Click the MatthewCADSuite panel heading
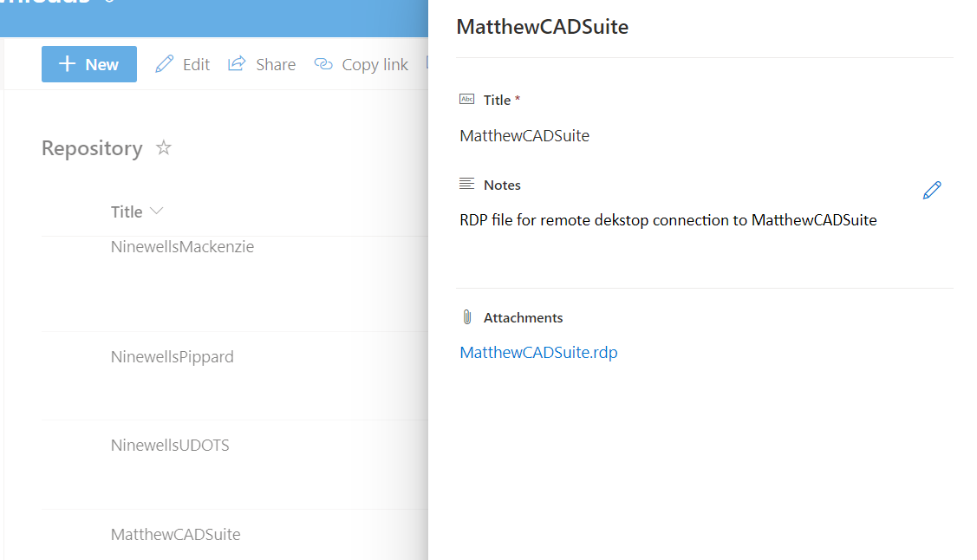Screen dimensions: 977x560 (x=542, y=27)
